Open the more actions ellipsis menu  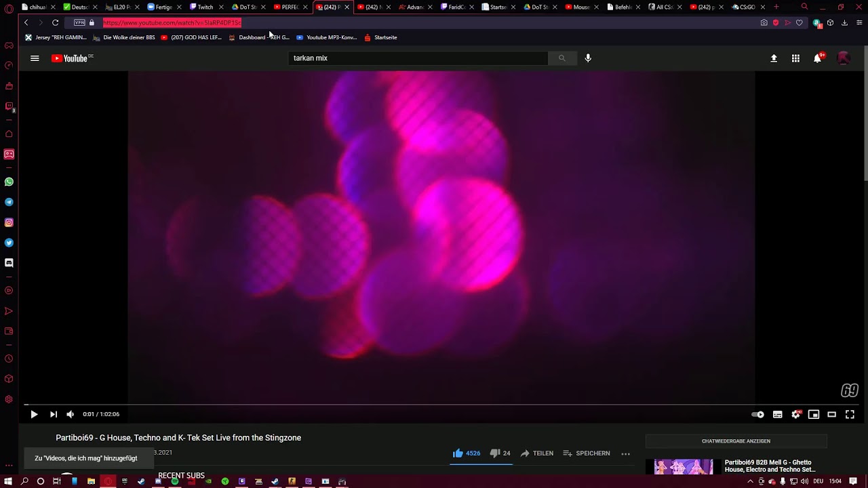[x=626, y=453]
